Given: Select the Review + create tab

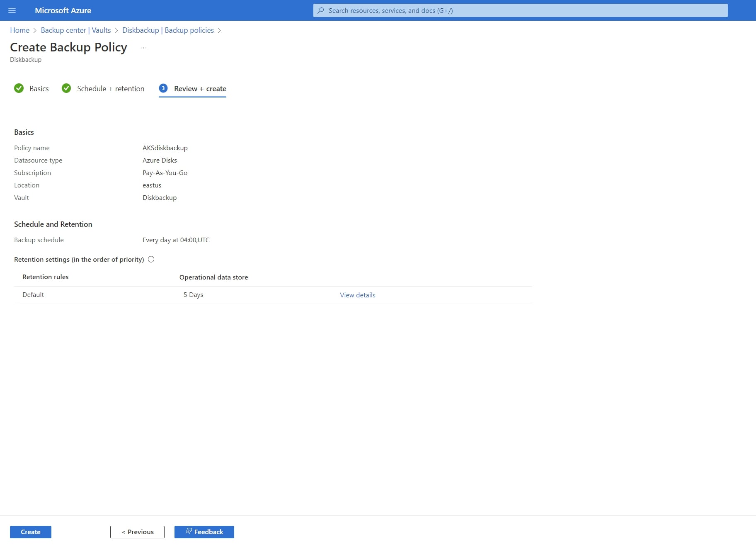Looking at the screenshot, I should point(192,89).
